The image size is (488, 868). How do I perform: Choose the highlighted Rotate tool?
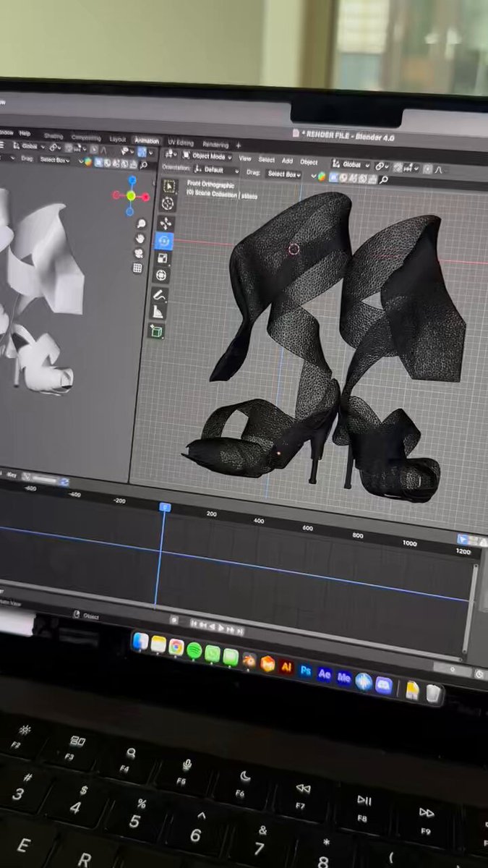coord(163,241)
